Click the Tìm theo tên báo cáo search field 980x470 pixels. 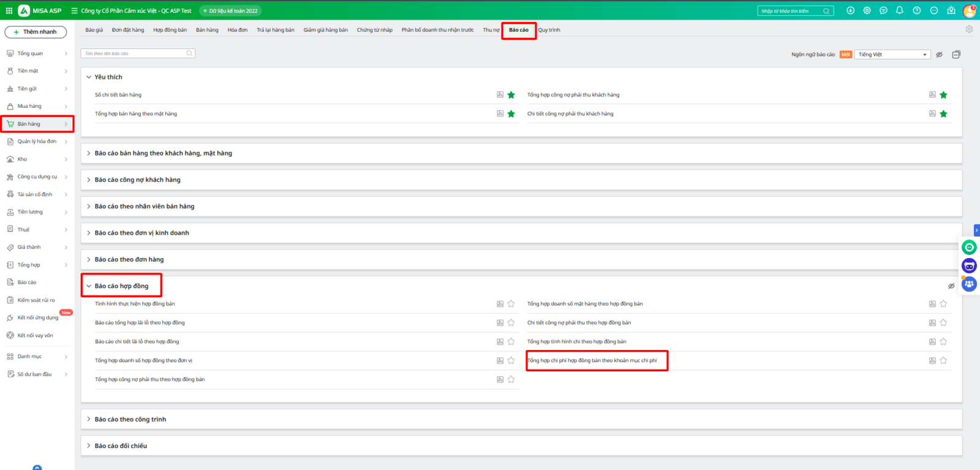click(135, 54)
